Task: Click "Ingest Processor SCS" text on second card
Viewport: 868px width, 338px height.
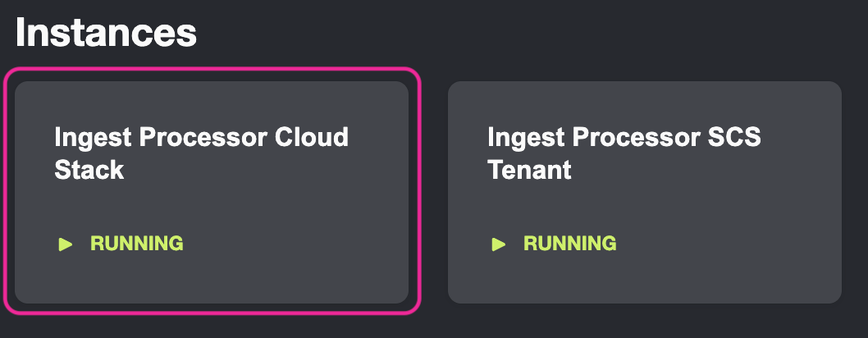Action: click(624, 137)
